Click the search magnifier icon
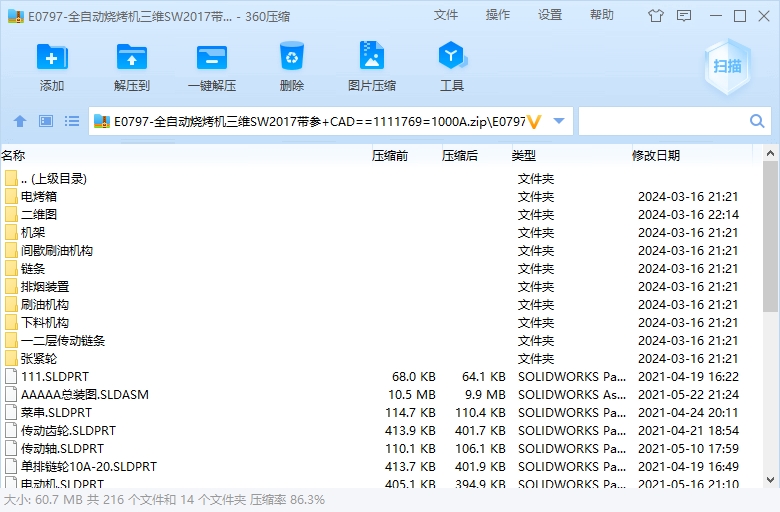The height and width of the screenshot is (512, 780). click(757, 121)
